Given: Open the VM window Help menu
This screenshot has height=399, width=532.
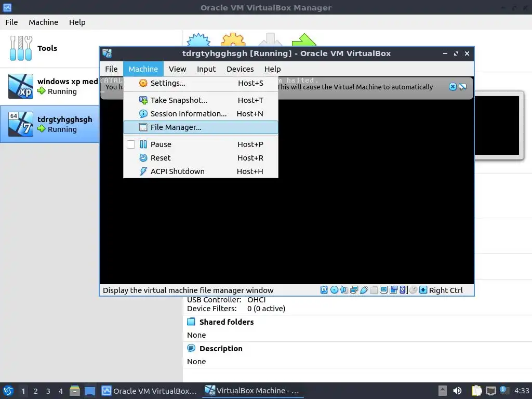Looking at the screenshot, I should click(x=272, y=69).
